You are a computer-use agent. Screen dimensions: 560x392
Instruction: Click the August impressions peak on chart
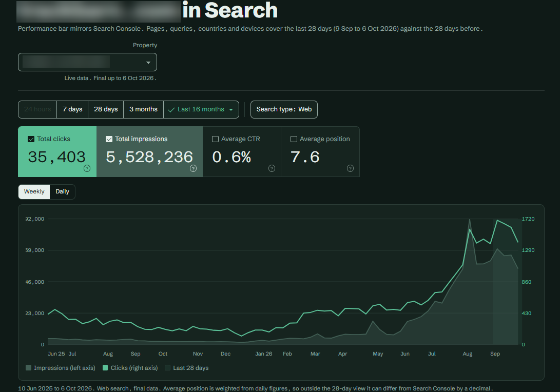pos(470,220)
